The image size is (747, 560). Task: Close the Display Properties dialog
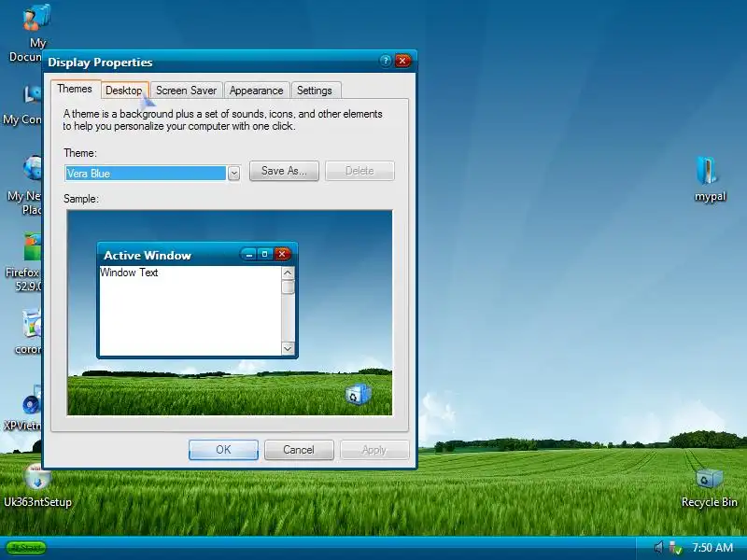(x=402, y=61)
